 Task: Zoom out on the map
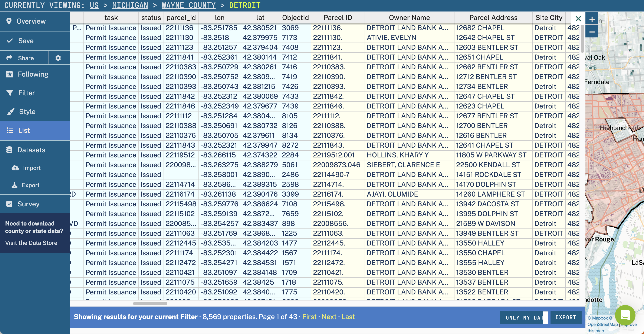[592, 32]
